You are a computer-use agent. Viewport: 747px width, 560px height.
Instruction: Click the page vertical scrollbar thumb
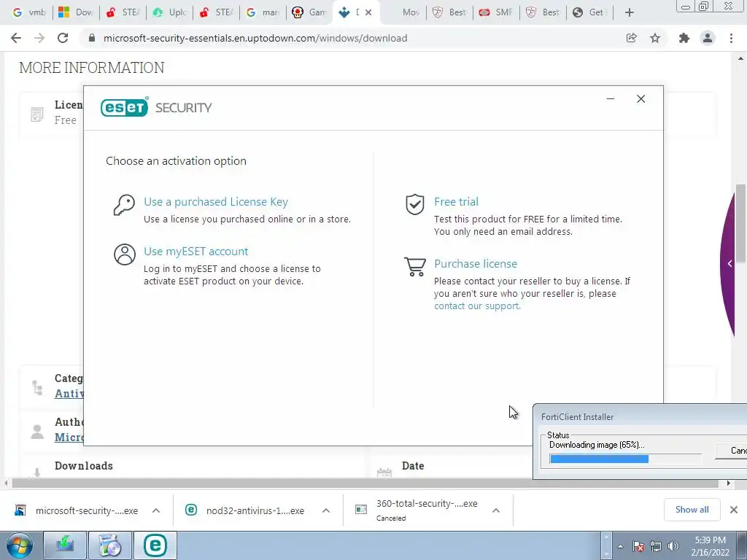tap(740, 223)
